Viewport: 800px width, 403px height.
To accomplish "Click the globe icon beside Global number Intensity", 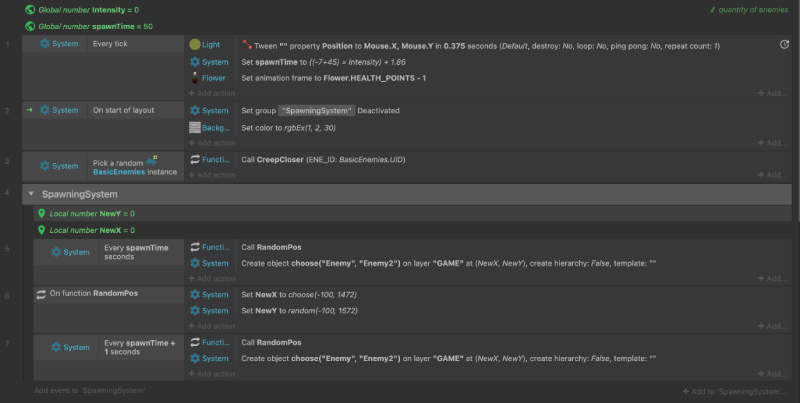I will (29, 9).
